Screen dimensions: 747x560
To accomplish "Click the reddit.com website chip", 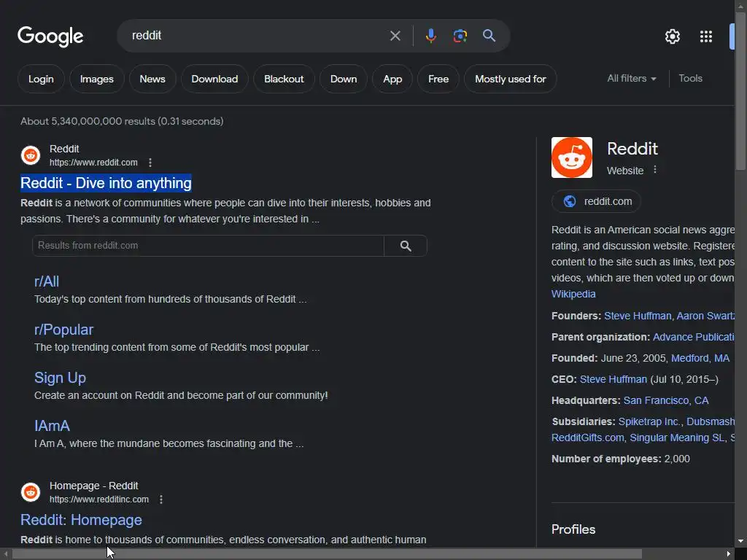I will (x=596, y=201).
